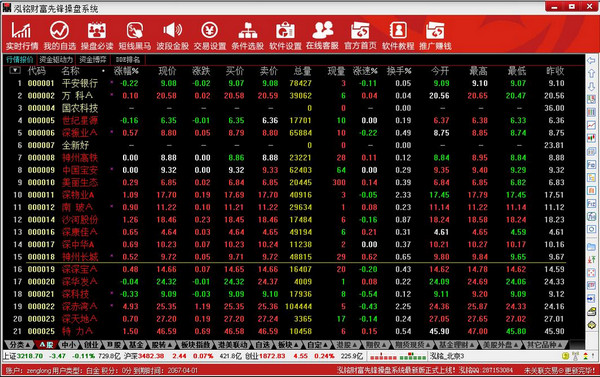
Task: Select the 万 科A stock row
Action: (289, 95)
